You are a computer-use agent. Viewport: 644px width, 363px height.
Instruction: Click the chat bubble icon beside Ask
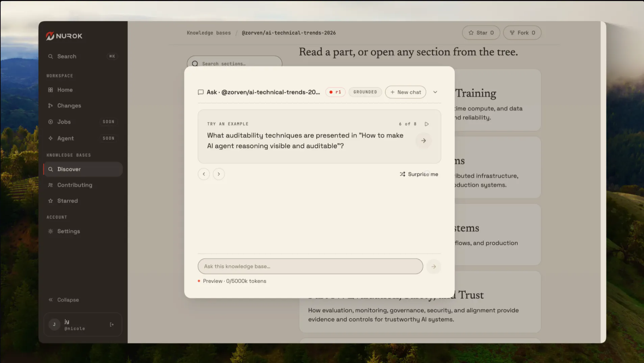[x=201, y=92]
